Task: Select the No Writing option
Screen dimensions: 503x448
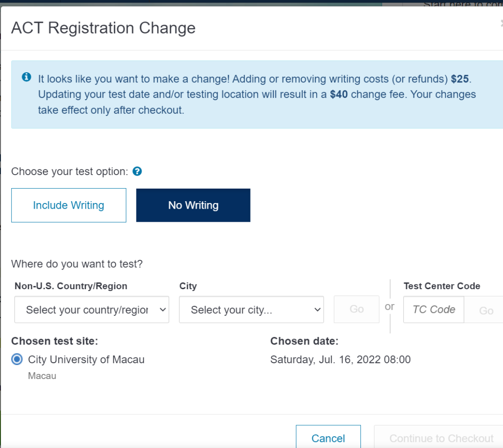Action: point(193,205)
